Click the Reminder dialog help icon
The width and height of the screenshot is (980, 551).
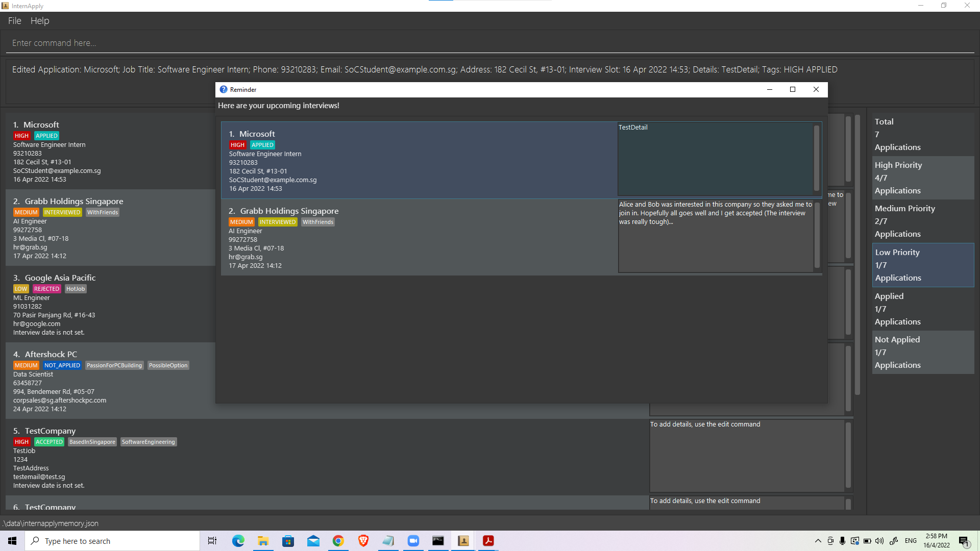click(224, 89)
